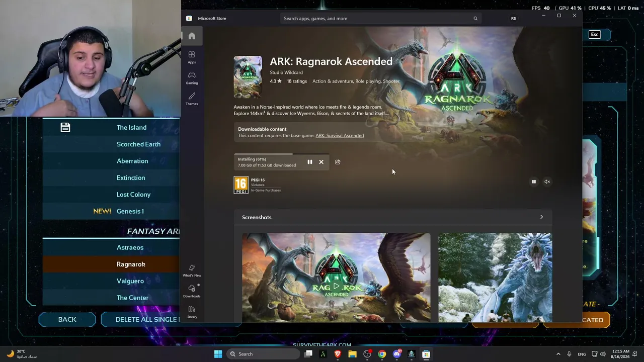Select Lost Colony in the ARK map list
The image size is (644, 362).
click(133, 195)
